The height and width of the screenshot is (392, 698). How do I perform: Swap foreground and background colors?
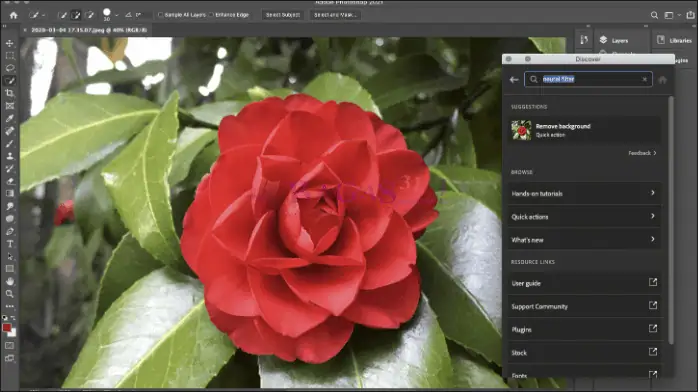coord(13,318)
